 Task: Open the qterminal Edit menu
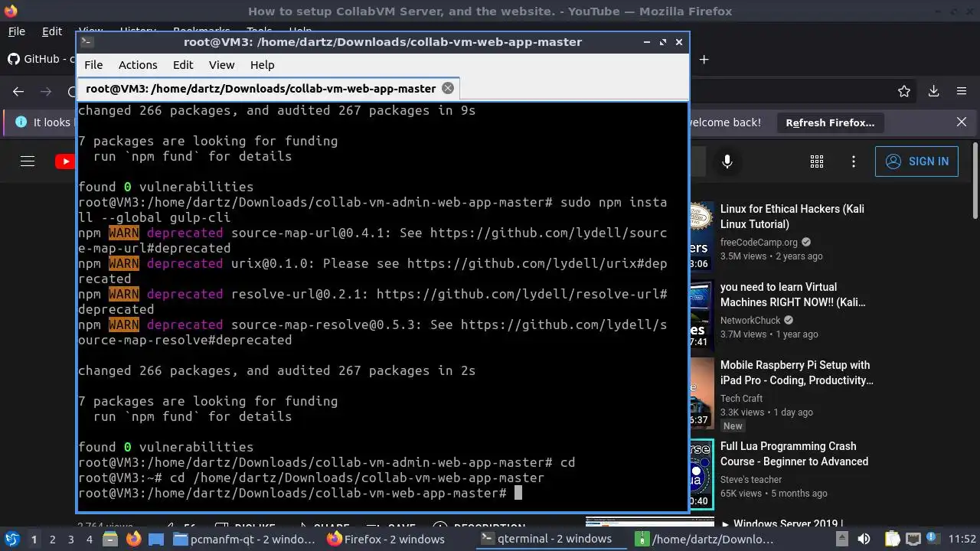(x=183, y=65)
